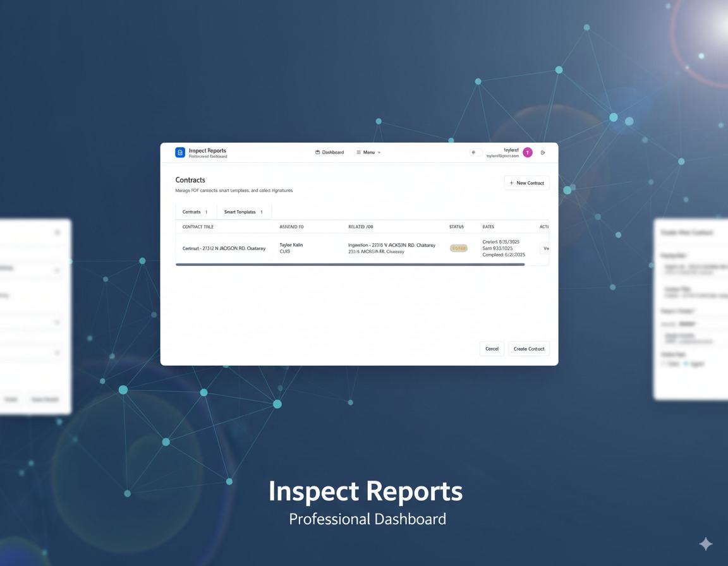Click the Cancel button
The width and height of the screenshot is (728, 566).
(x=492, y=349)
